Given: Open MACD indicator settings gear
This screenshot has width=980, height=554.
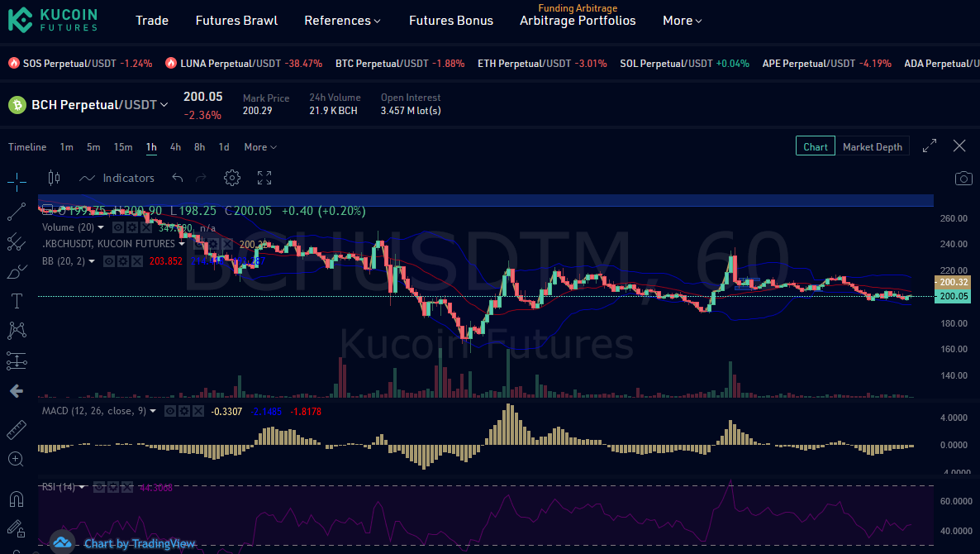Looking at the screenshot, I should 184,412.
